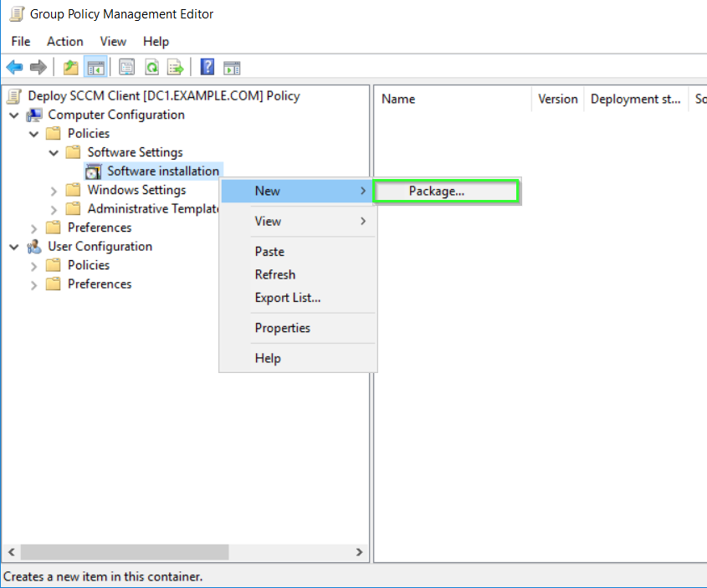Click the Forward arrow toolbar icon
Viewport: 707px width, 588px height.
click(x=38, y=68)
